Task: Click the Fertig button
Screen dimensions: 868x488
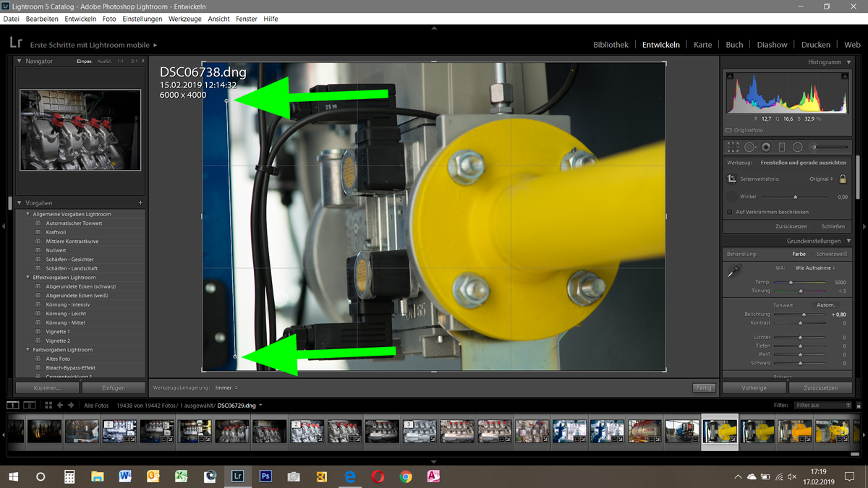Action: point(702,388)
